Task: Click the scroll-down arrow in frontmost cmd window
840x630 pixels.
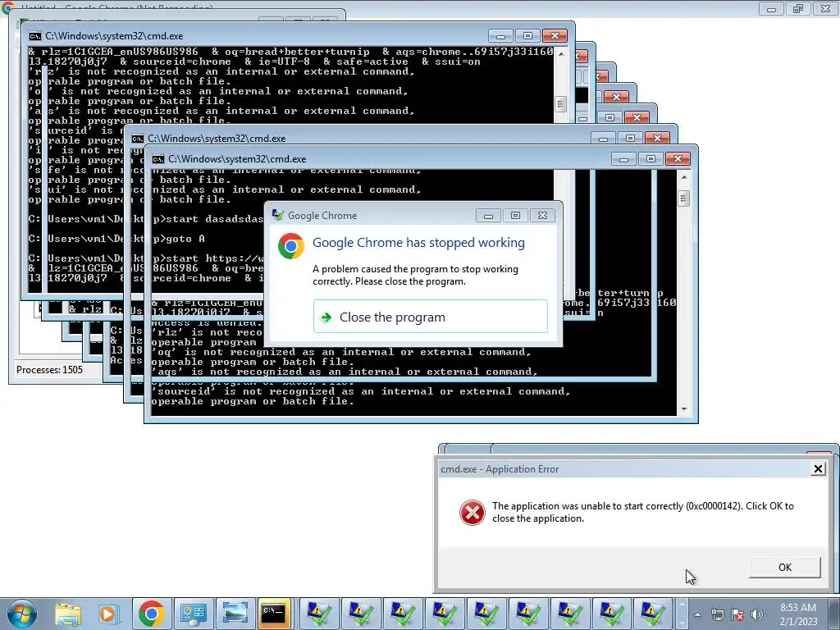Action: click(x=683, y=409)
